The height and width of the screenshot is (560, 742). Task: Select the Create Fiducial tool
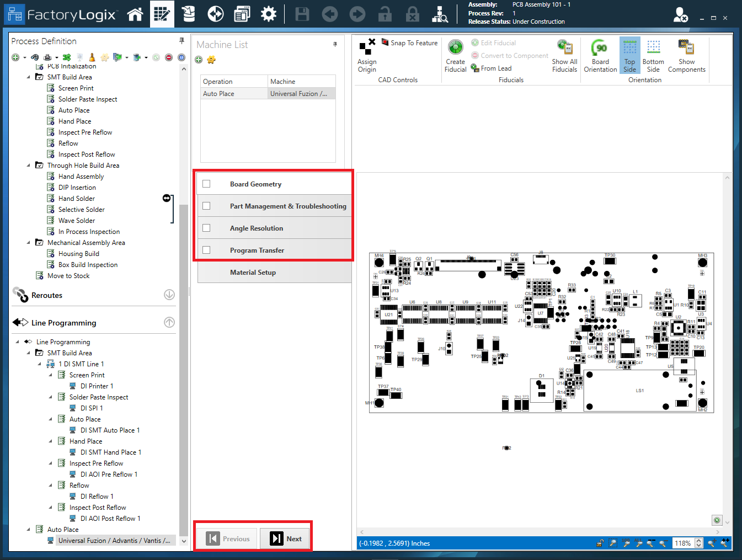click(455, 55)
